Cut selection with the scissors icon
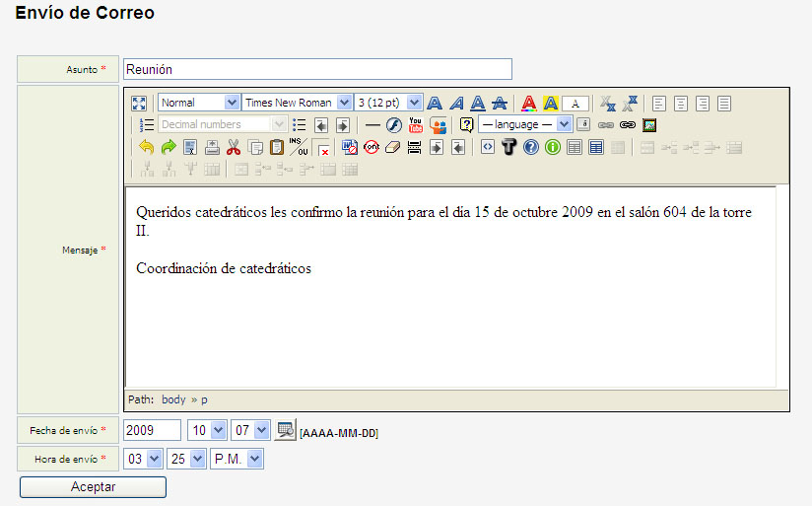 click(x=234, y=147)
